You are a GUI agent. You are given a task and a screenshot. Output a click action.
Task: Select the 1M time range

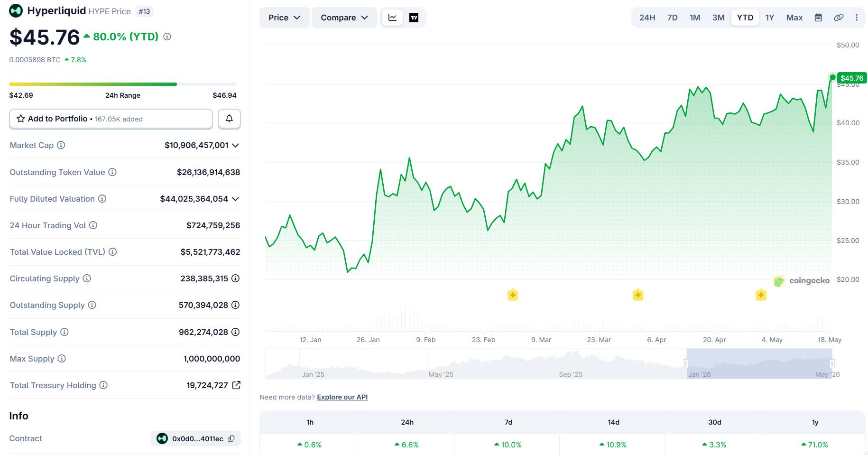(695, 18)
